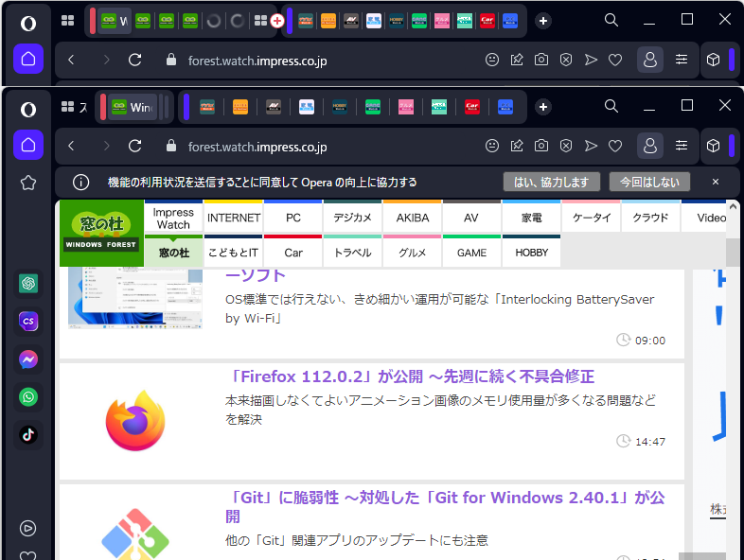Viewport: 744px width, 560px height.
Task: Search tabs in the back window
Action: pyautogui.click(x=611, y=20)
